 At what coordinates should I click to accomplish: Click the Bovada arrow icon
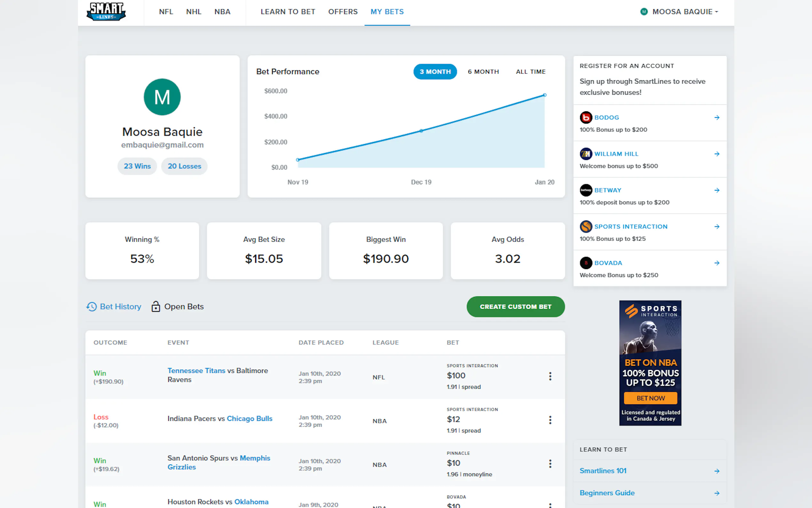717,263
